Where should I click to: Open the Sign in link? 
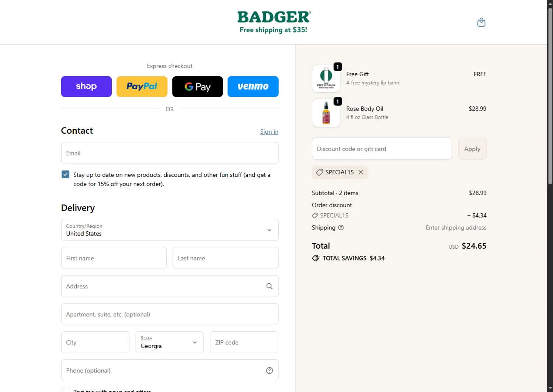[269, 132]
